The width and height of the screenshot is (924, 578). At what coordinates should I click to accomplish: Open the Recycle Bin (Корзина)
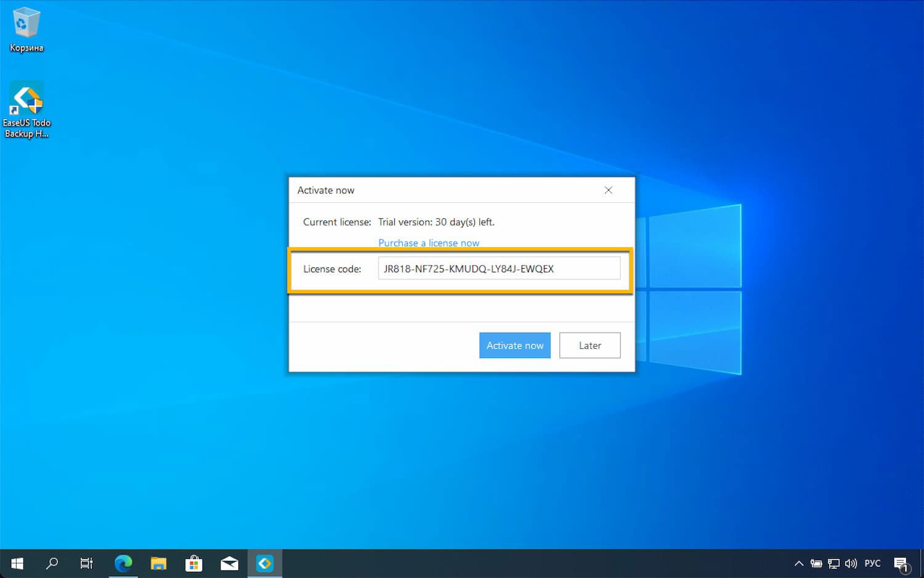click(26, 25)
